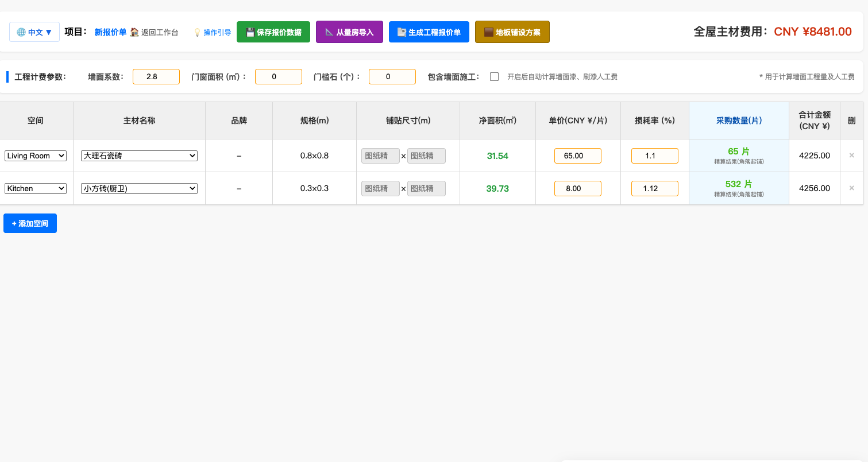Click the + 添加空间 button
Screen dimensions: 868x462
click(30, 223)
